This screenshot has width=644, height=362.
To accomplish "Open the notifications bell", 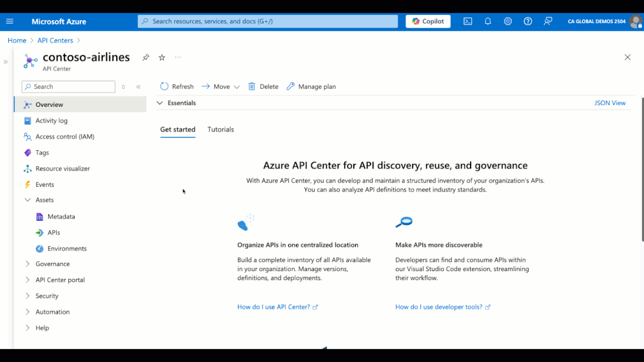I will pyautogui.click(x=488, y=21).
